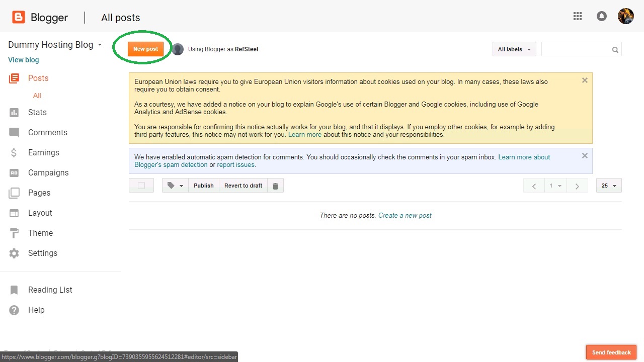Screen dimensions: 644x362
Task: Open Layout in the sidebar
Action: [x=40, y=213]
